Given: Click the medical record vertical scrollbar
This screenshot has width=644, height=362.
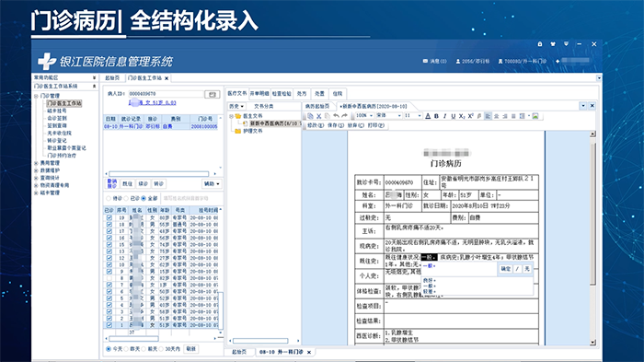Looking at the screenshot, I should pyautogui.click(x=592, y=238).
